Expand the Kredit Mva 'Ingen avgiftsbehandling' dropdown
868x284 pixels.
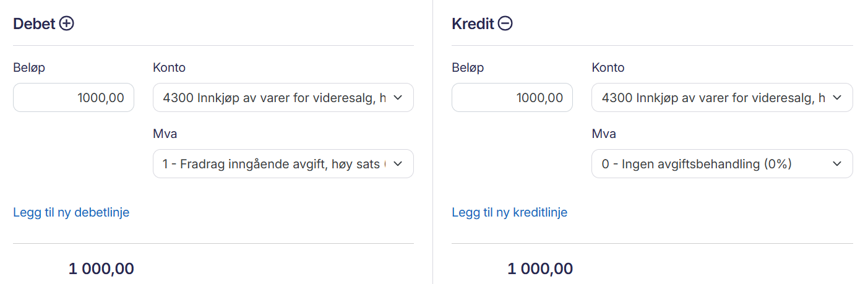pos(721,164)
